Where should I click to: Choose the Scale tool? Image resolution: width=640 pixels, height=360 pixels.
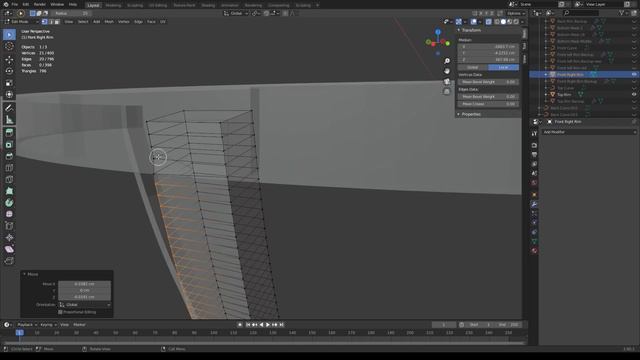[x=9, y=83]
